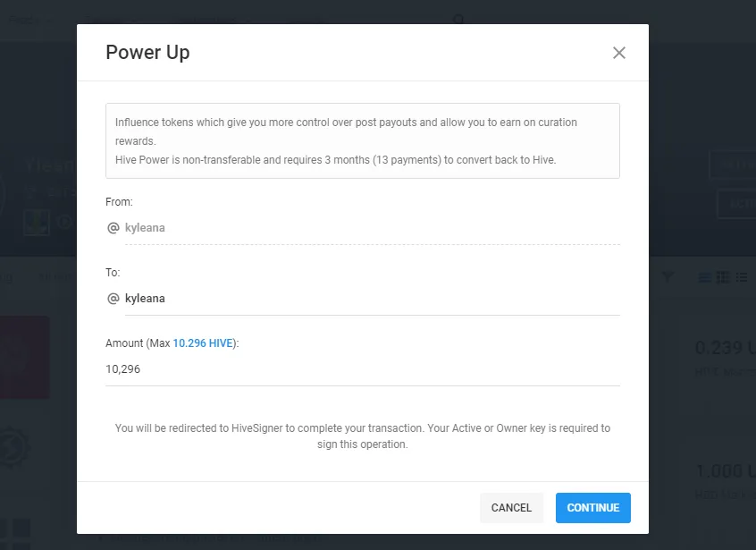Click the dimmed filter funnel icon
Viewport: 756px width, 550px height.
pyautogui.click(x=668, y=278)
